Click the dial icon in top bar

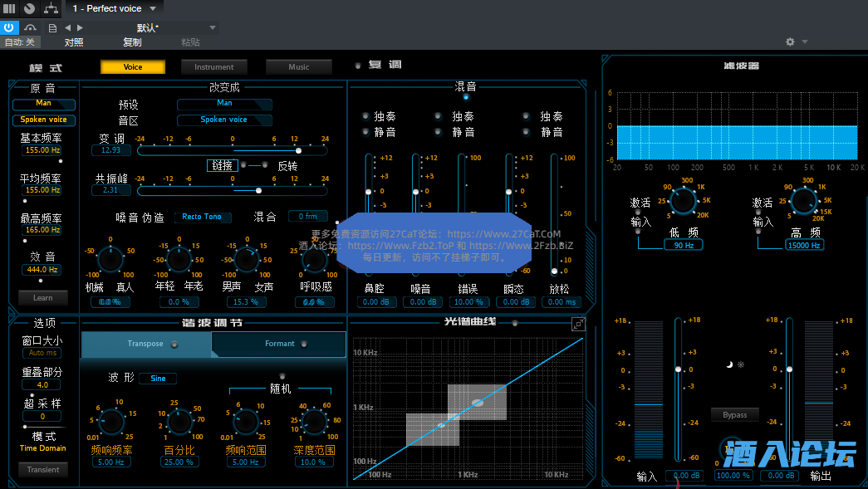[x=30, y=8]
